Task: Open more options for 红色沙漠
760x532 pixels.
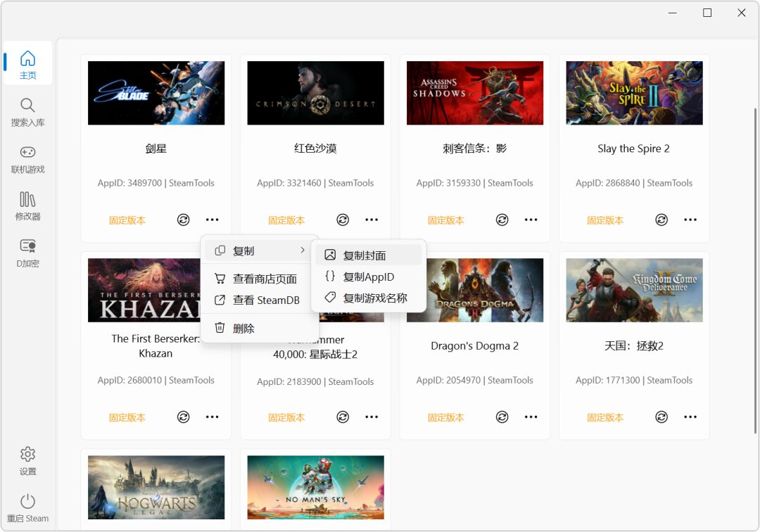Action: (372, 220)
